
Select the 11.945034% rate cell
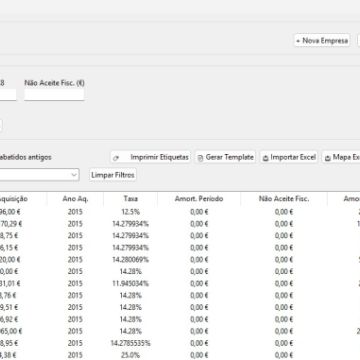(131, 283)
